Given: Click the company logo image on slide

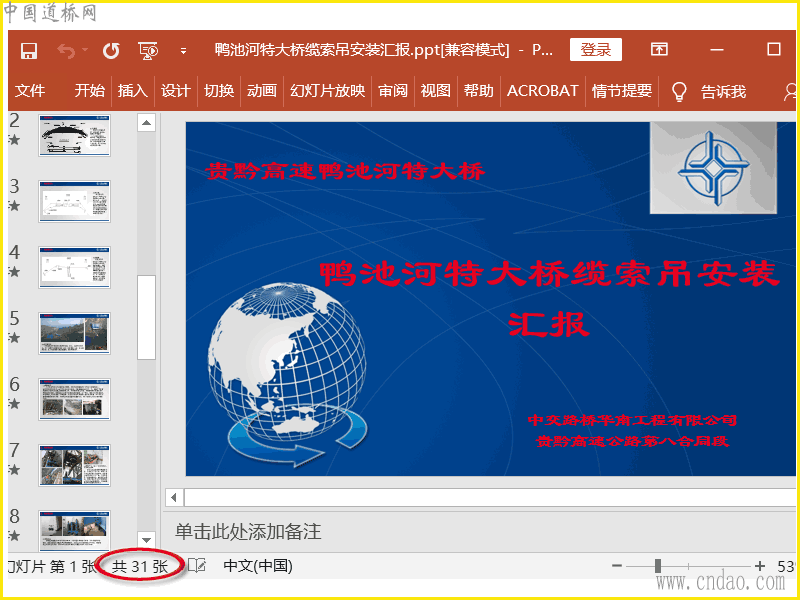Looking at the screenshot, I should pyautogui.click(x=713, y=167).
